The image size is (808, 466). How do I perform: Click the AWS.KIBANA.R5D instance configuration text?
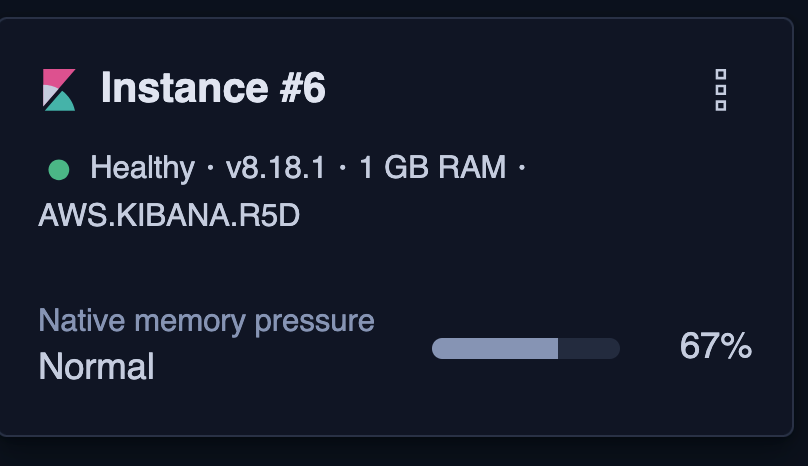click(169, 215)
